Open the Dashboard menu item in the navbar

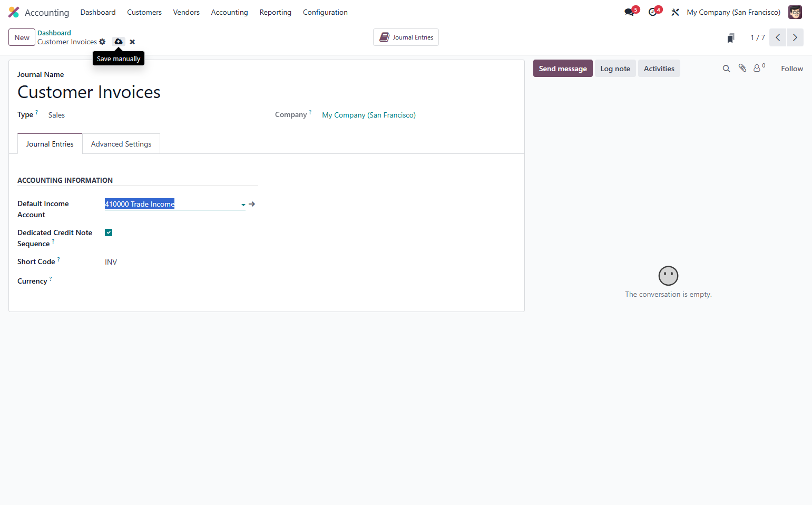pos(98,12)
